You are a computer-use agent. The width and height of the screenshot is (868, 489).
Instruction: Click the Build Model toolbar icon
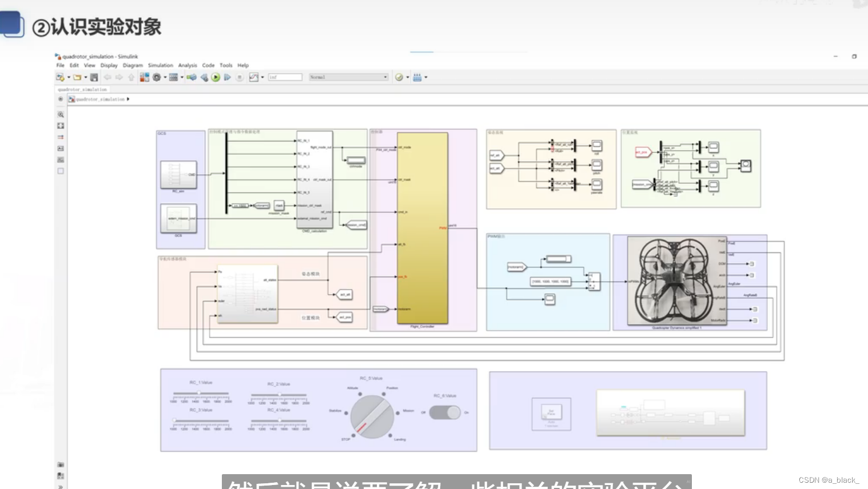pos(417,77)
